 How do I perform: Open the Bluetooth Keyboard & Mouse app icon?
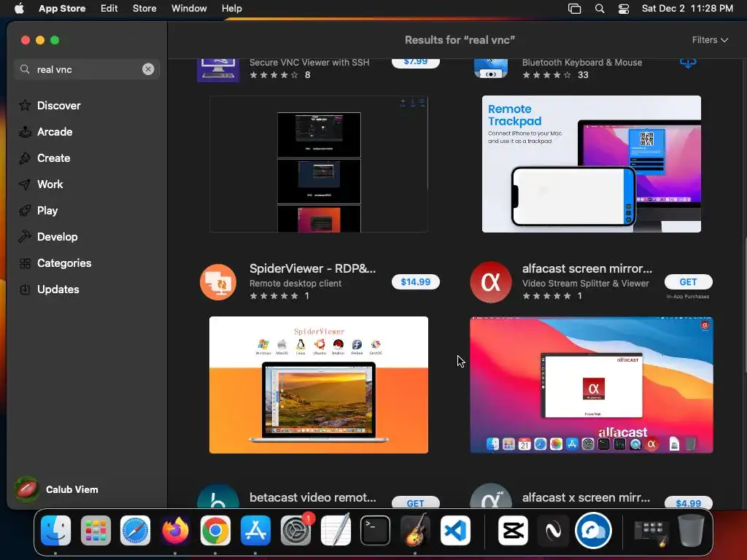[x=491, y=69]
